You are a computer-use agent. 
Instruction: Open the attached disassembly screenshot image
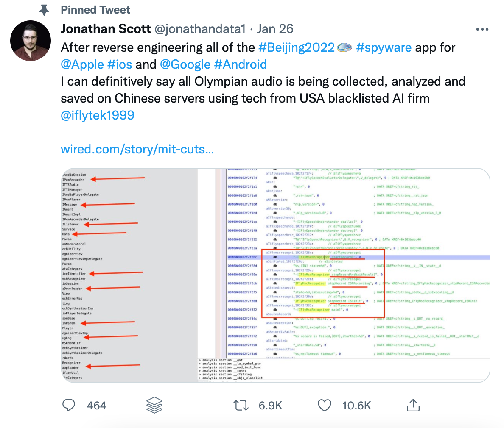tap(272, 275)
